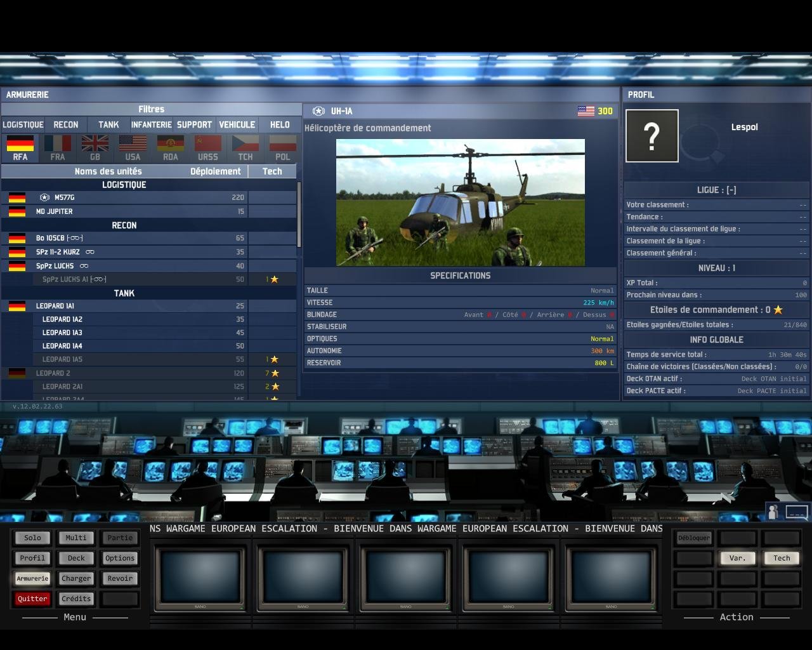Filter units by the French flag
This screenshot has width=812, height=650.
pos(58,147)
